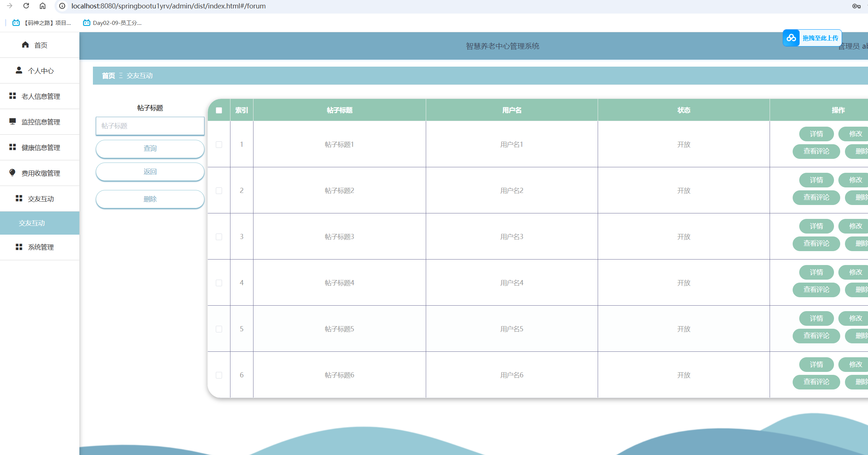The height and width of the screenshot is (455, 868).
Task: Check the checkbox for row 帖子标题5
Action: click(219, 329)
